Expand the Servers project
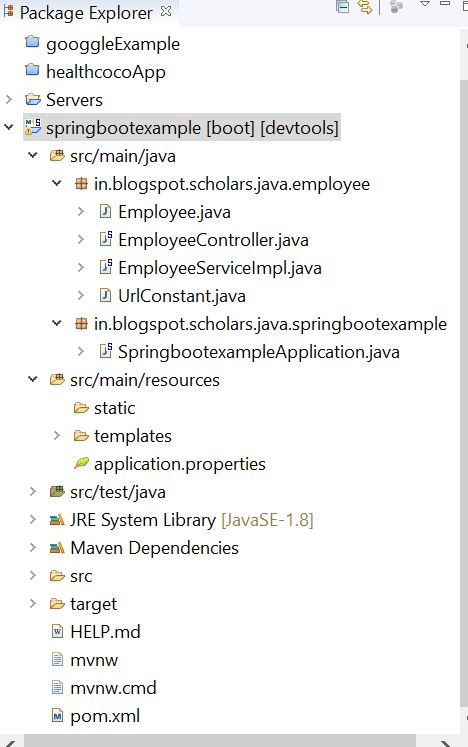 (x=9, y=99)
